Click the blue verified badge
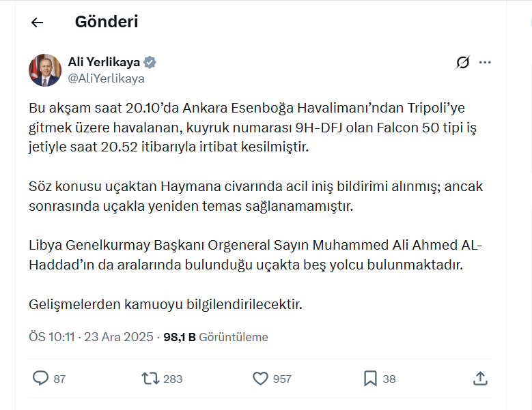Viewport: 532px width, 410px height. pos(150,62)
